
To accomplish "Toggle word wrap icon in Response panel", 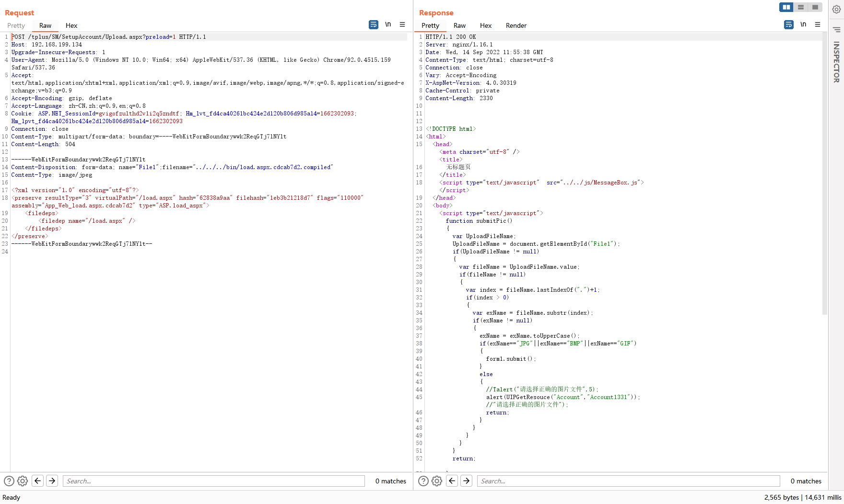I will [789, 24].
